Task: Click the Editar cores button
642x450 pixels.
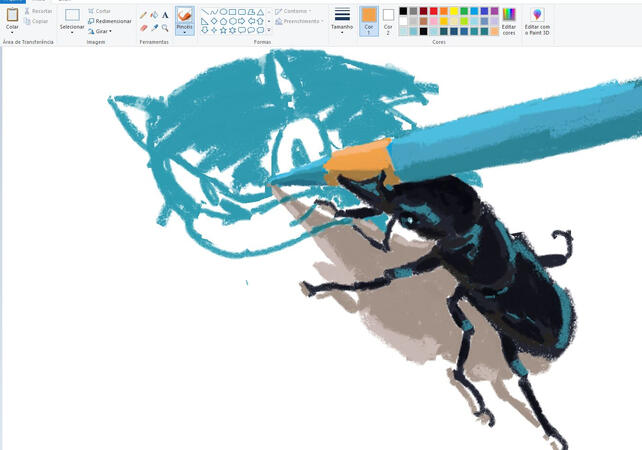Action: click(x=509, y=21)
